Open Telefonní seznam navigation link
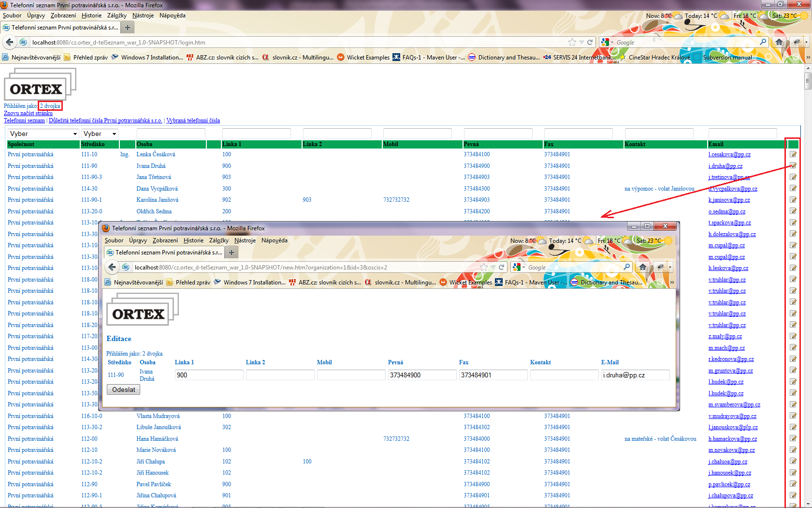Image resolution: width=812 pixels, height=508 pixels. pos(24,120)
